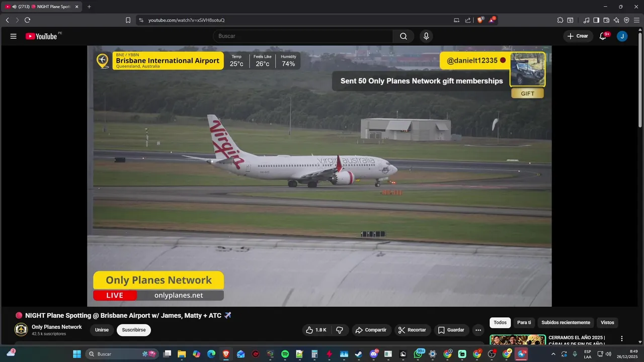
Task: Dislike the video with thumbs down
Action: click(340, 330)
